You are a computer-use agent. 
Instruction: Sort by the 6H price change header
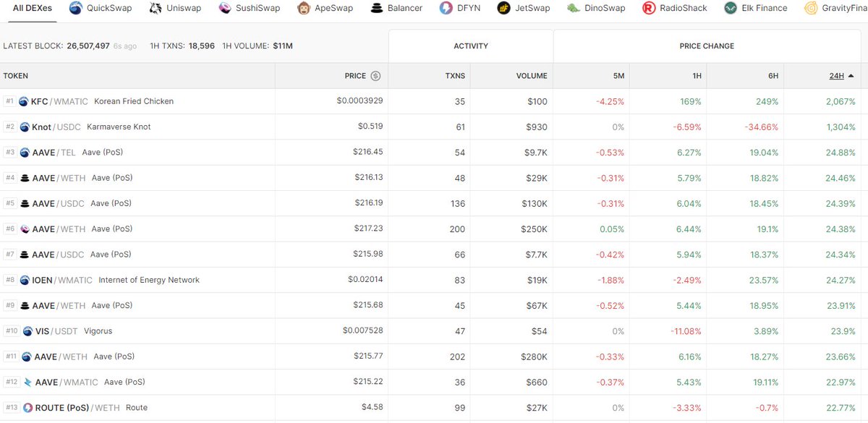click(773, 76)
